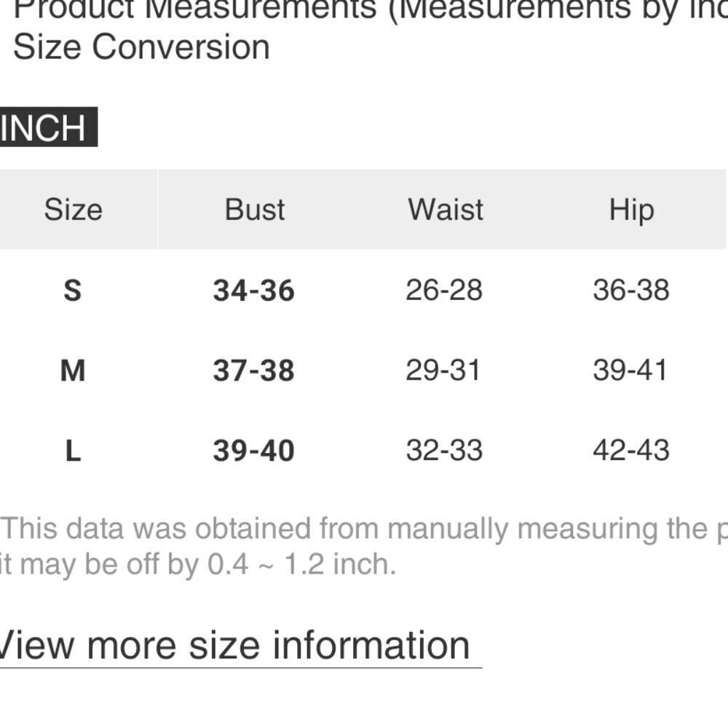Click hip value 42-43
The width and height of the screenshot is (728, 728).
pos(631,450)
